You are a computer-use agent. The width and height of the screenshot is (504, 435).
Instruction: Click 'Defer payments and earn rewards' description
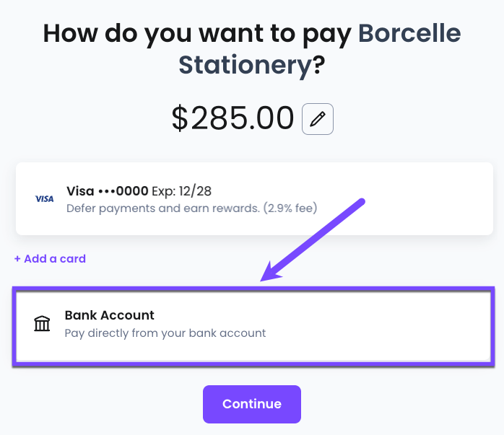click(163, 208)
